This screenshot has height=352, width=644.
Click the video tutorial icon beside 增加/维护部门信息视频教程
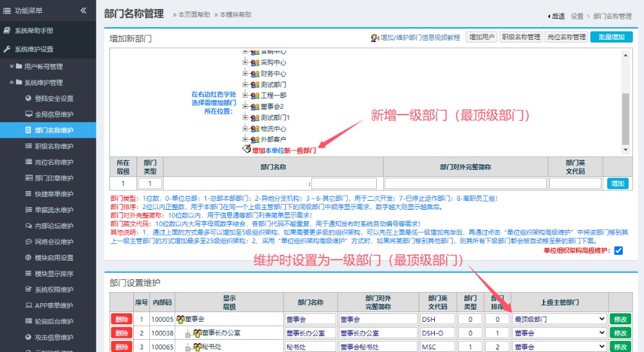(375, 38)
